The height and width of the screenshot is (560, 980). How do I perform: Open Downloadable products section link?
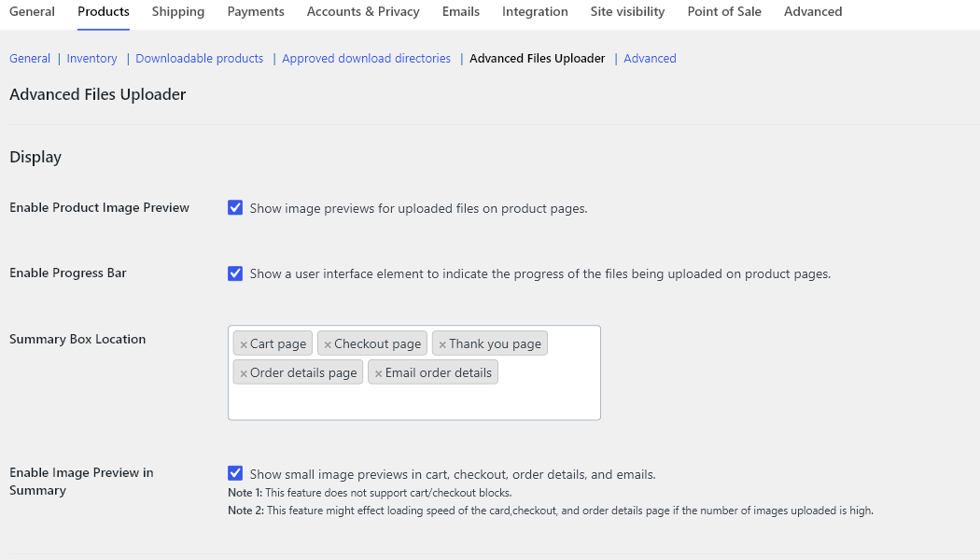[200, 58]
